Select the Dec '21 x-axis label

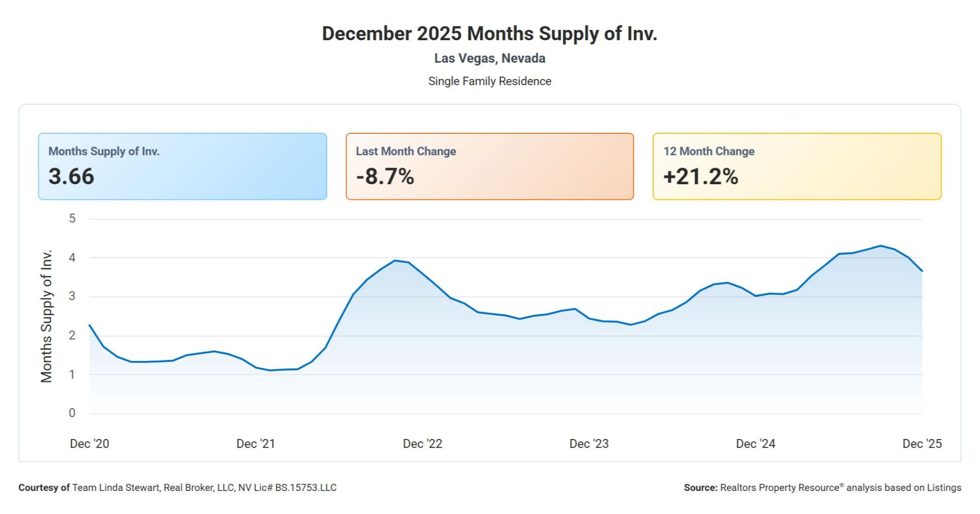[x=256, y=443]
